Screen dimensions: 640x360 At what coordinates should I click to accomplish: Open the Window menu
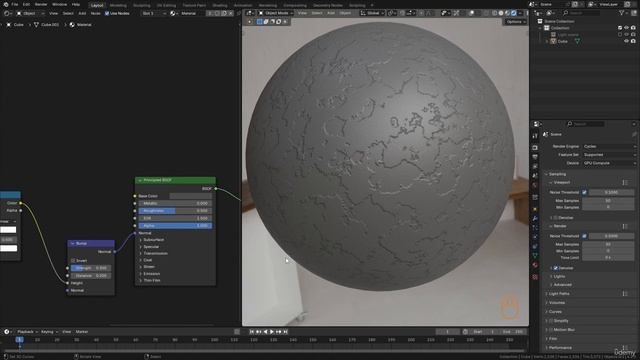(x=59, y=4)
